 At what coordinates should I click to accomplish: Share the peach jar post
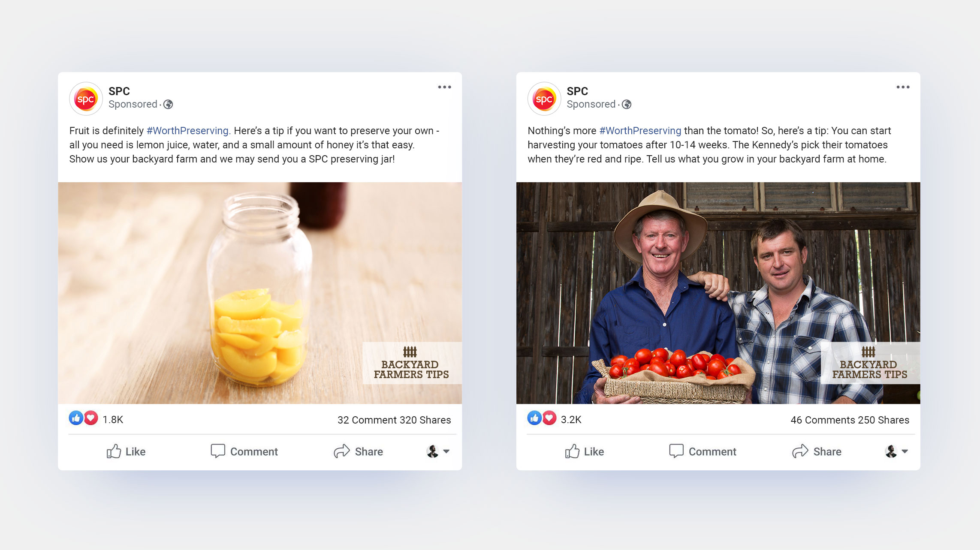coord(358,451)
